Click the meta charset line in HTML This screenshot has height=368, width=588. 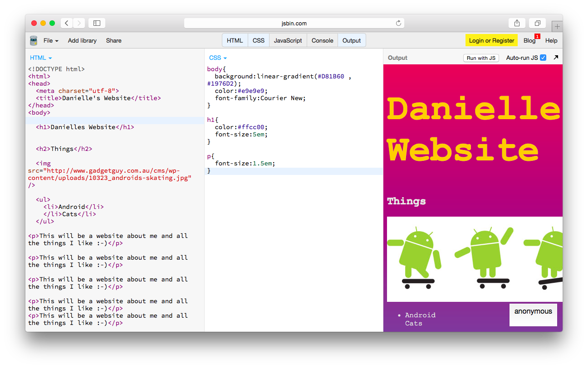pyautogui.click(x=77, y=91)
